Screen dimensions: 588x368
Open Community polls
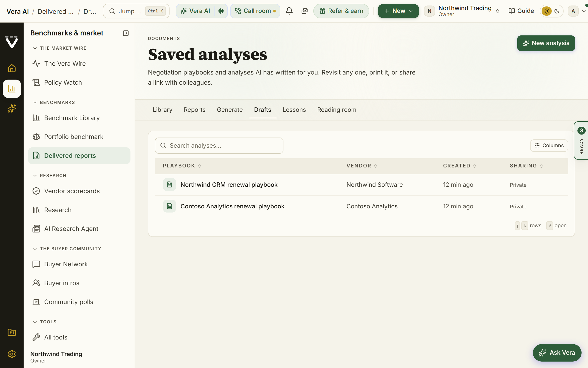tap(79, 302)
